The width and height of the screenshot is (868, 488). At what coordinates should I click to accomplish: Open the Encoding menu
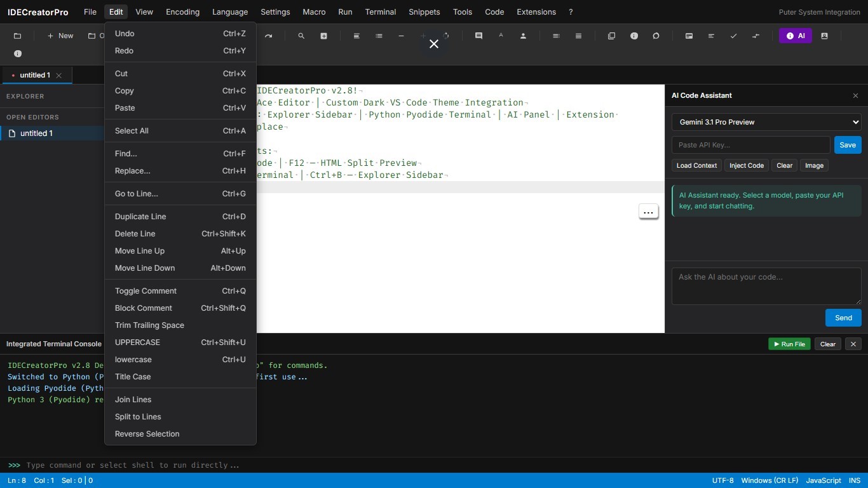[x=182, y=12]
